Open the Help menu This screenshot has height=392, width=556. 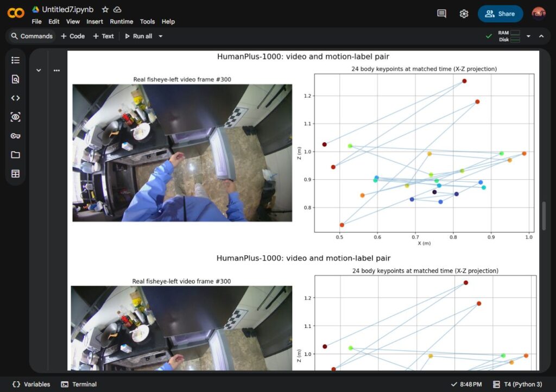pos(168,22)
